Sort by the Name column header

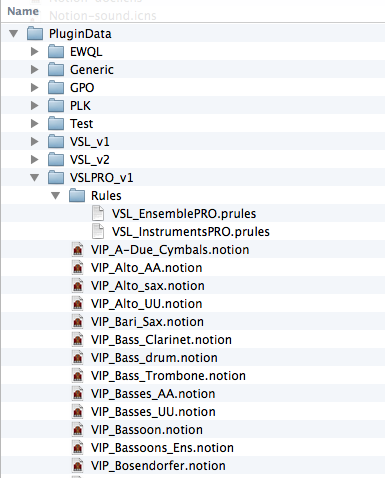23,11
